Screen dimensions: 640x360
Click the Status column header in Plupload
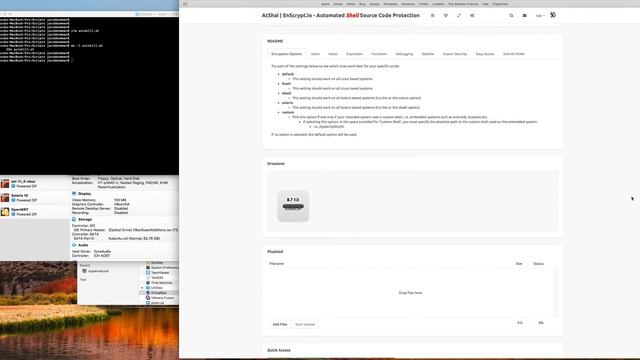pos(538,264)
